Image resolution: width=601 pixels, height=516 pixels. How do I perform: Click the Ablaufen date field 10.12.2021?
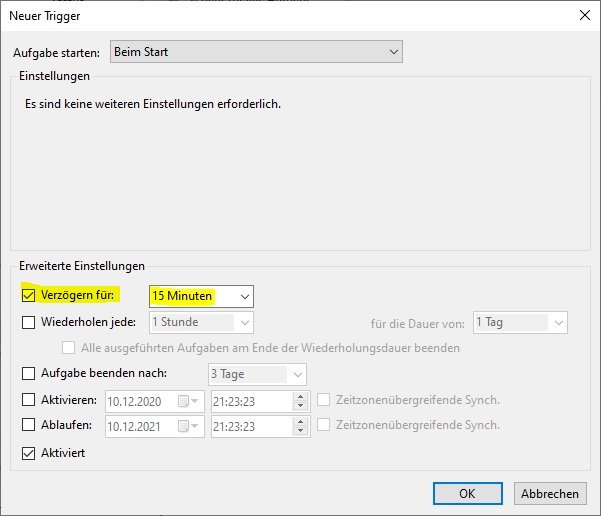pos(138,426)
